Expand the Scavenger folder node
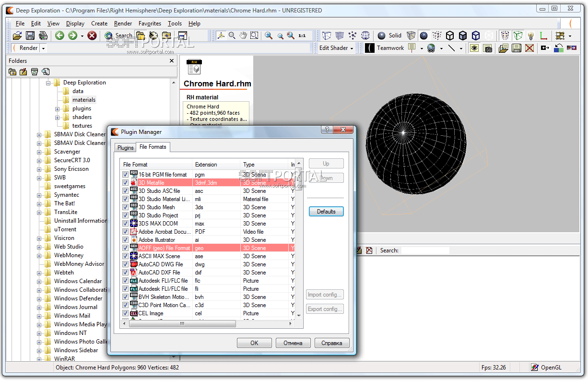The image size is (588, 381). click(x=39, y=152)
